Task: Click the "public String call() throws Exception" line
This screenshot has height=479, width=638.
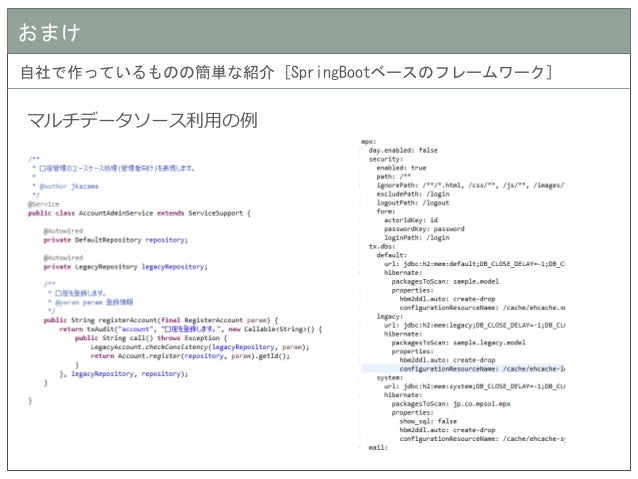Action: (151, 338)
